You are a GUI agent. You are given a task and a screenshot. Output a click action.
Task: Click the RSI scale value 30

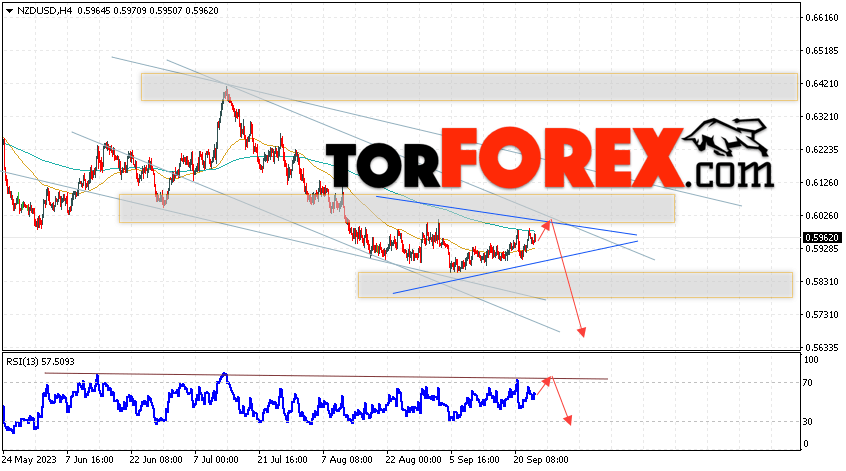(808, 421)
